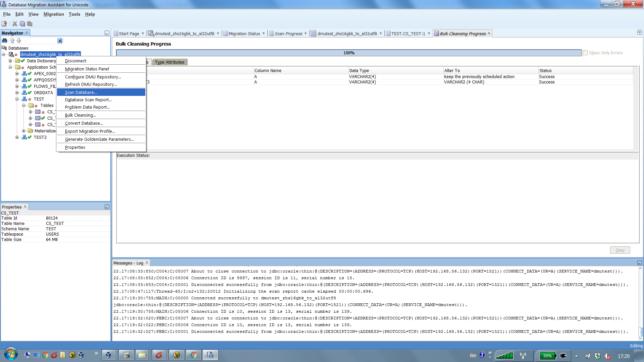Expand the ORDDATA schema node
The height and width of the screenshot is (362, 644).
[x=17, y=93]
